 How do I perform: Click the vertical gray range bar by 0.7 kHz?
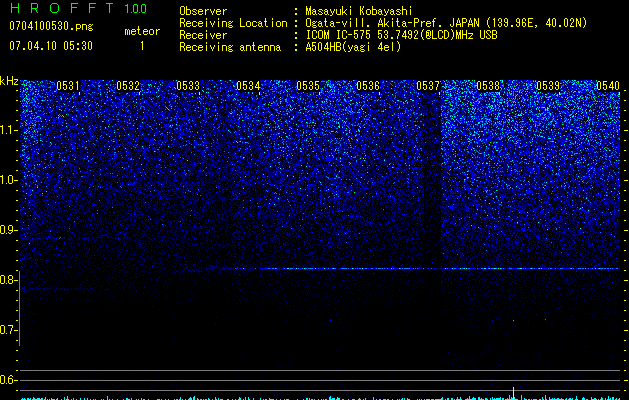20,308
